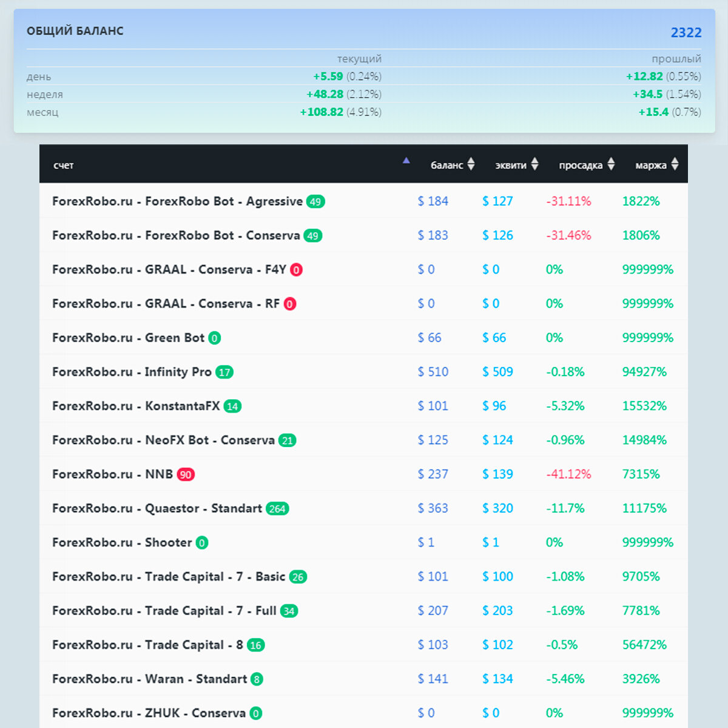Screen dimensions: 728x728
Task: Open ForexRobo Bot - Conserva account
Action: tap(176, 235)
